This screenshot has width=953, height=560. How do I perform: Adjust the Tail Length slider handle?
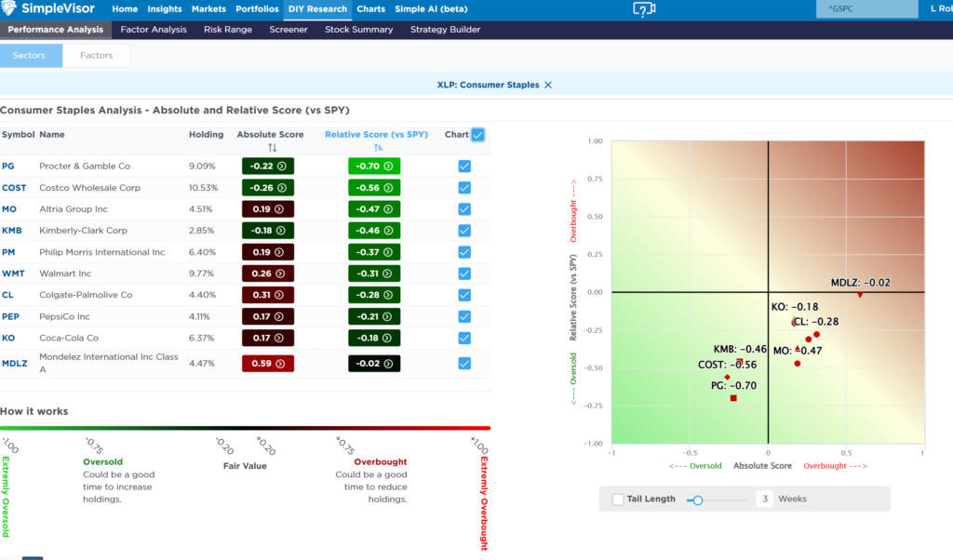click(x=698, y=500)
